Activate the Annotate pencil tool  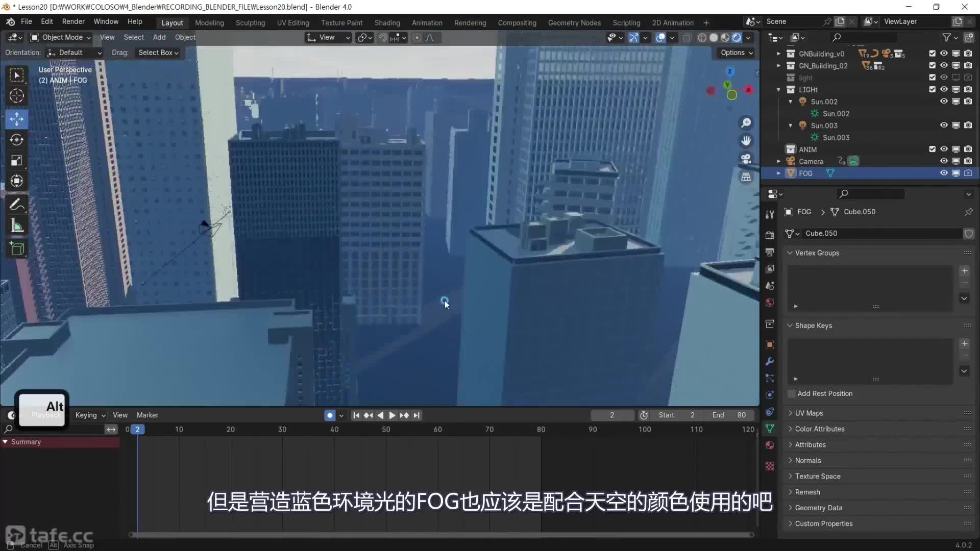(x=16, y=205)
